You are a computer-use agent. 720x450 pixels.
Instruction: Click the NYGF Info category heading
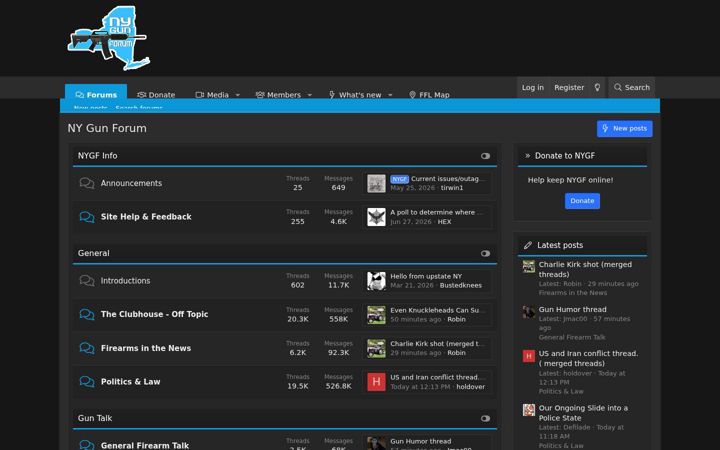pyautogui.click(x=97, y=156)
